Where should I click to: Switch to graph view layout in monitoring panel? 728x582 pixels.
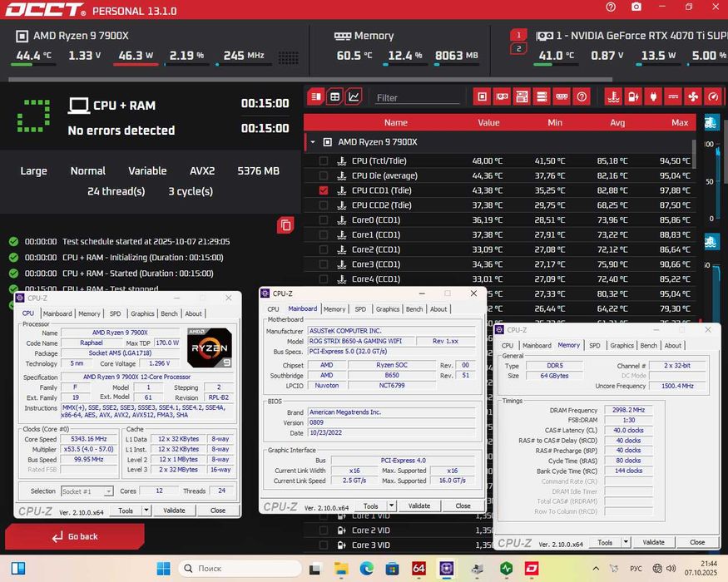coord(354,97)
